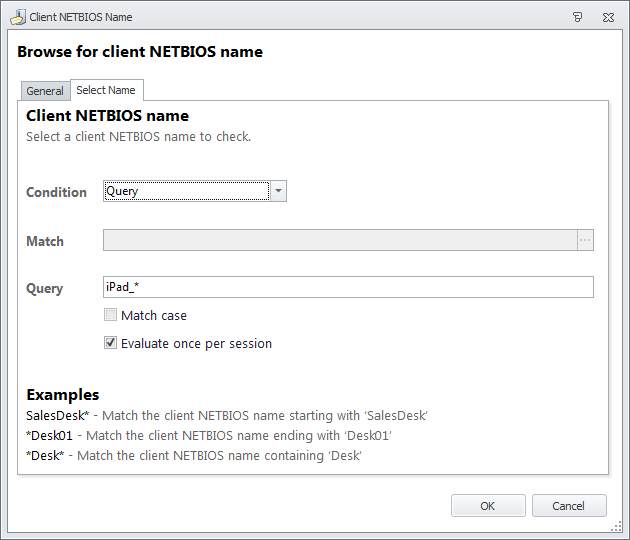Expand the Condition dropdown arrow
Image resolution: width=630 pixels, height=540 pixels.
pos(278,191)
